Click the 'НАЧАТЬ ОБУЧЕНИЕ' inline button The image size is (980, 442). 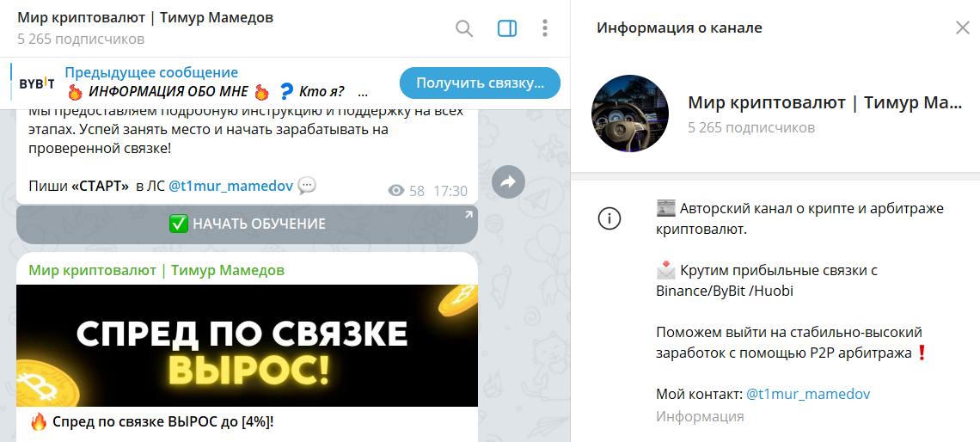pos(247,224)
